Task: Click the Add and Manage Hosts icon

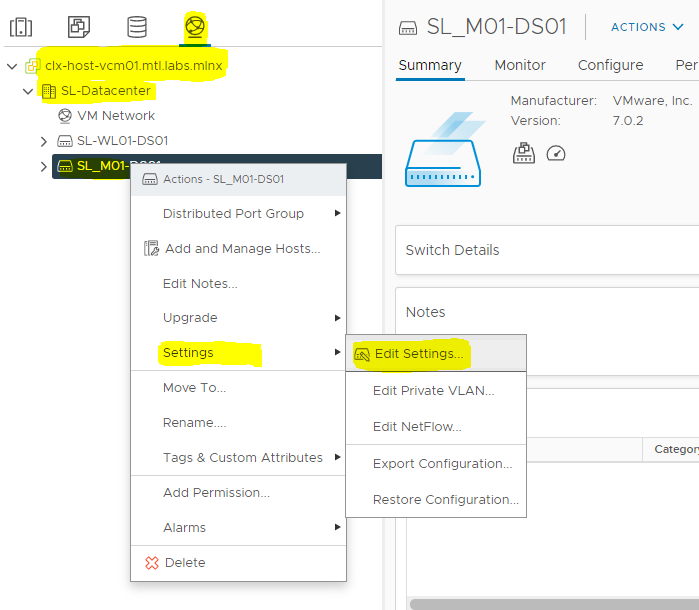Action: click(x=151, y=248)
